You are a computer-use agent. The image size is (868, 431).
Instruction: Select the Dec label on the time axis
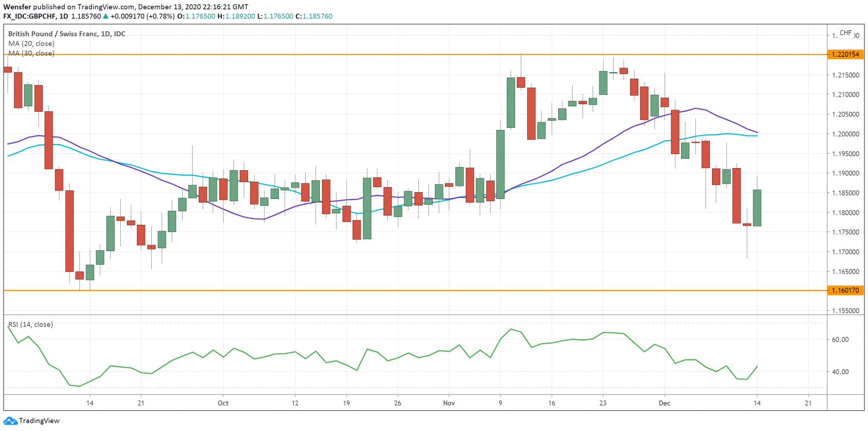click(665, 403)
